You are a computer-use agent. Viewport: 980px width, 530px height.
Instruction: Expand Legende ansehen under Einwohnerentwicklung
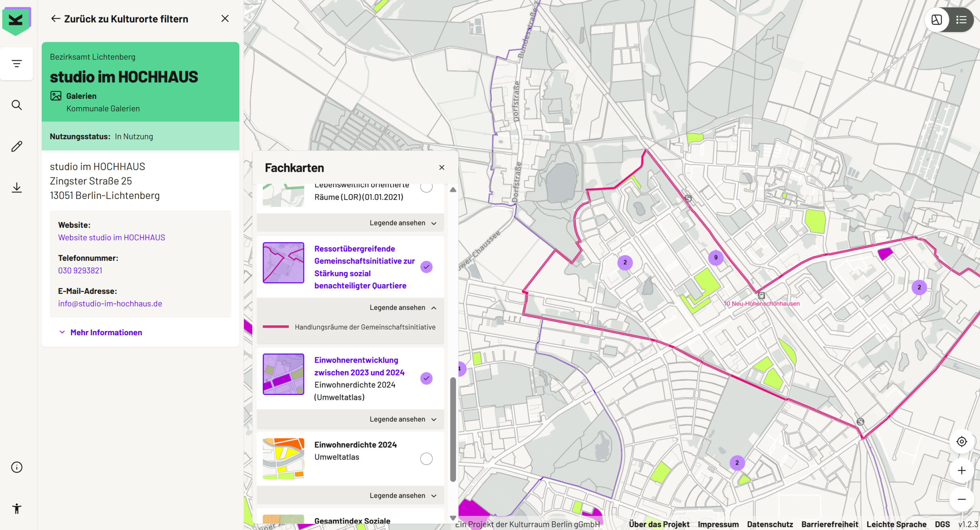point(403,419)
